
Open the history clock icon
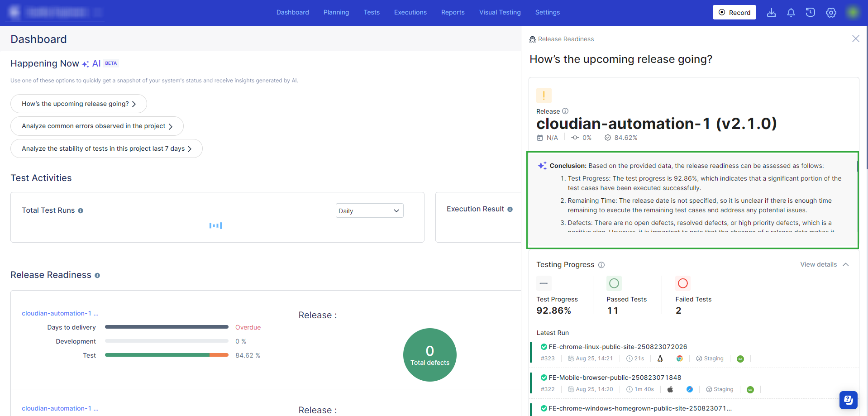pyautogui.click(x=811, y=13)
